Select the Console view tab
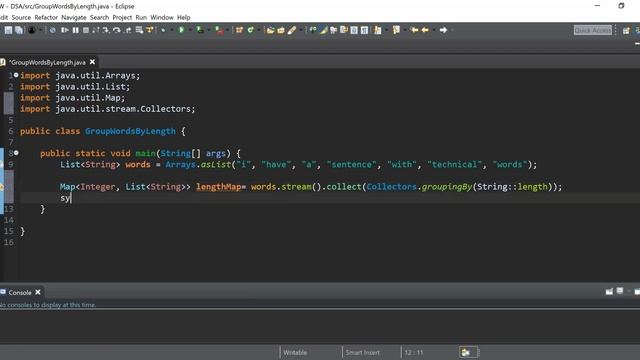The image size is (640, 360). point(20,293)
